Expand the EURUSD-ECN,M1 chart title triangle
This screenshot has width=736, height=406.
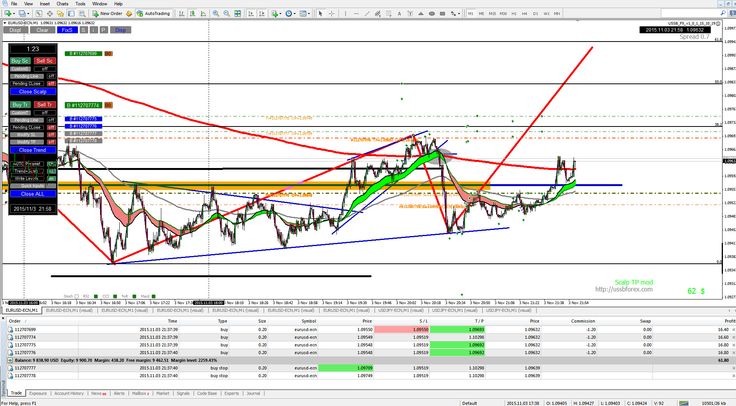(5, 23)
